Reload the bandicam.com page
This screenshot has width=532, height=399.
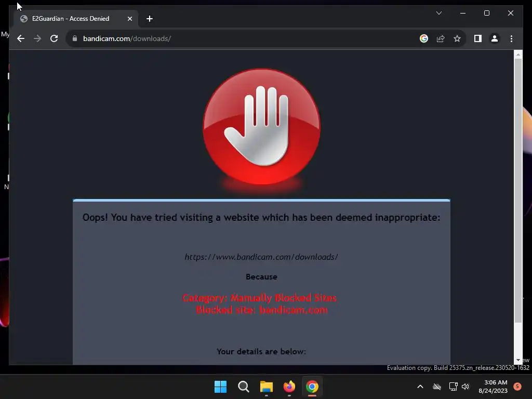click(54, 38)
